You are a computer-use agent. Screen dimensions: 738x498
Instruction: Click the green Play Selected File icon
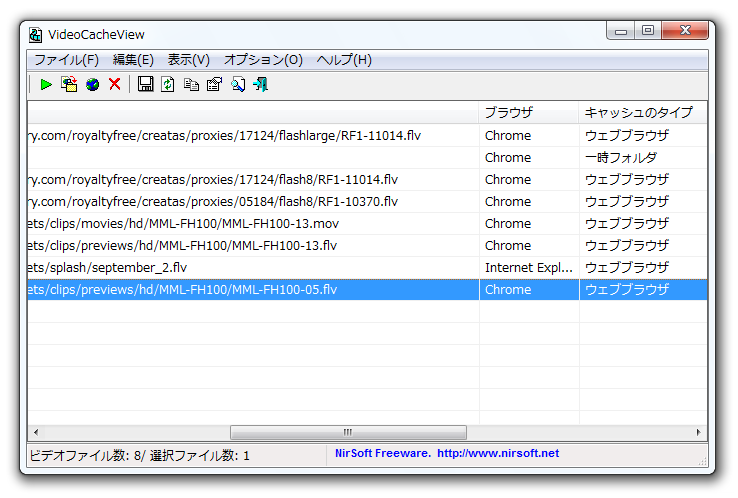click(46, 85)
